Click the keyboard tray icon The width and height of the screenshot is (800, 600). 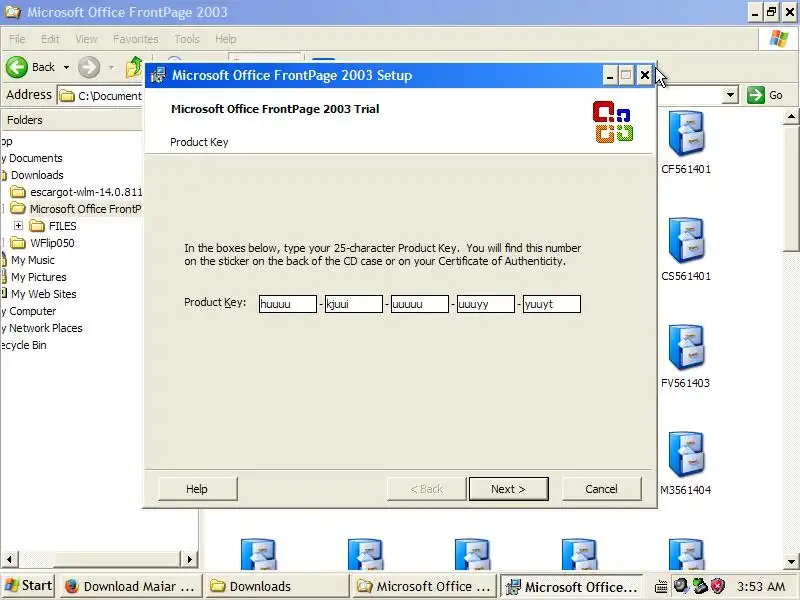click(x=661, y=587)
